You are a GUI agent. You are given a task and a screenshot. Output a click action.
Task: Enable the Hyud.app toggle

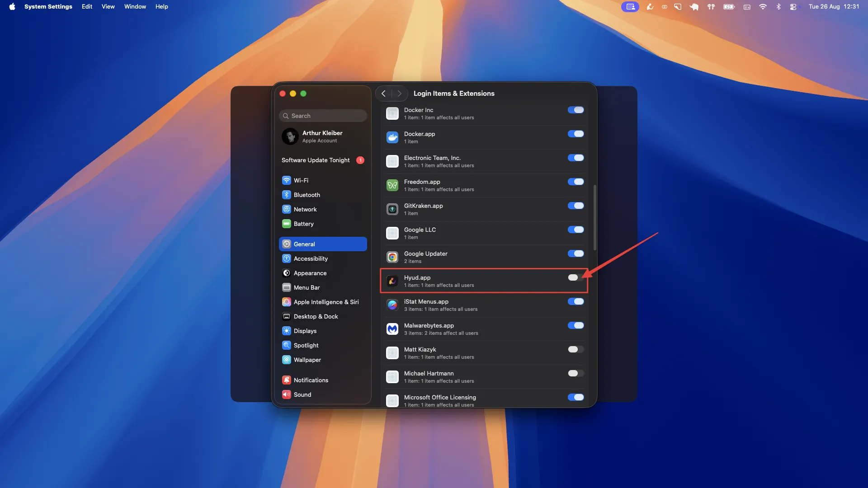(x=575, y=277)
